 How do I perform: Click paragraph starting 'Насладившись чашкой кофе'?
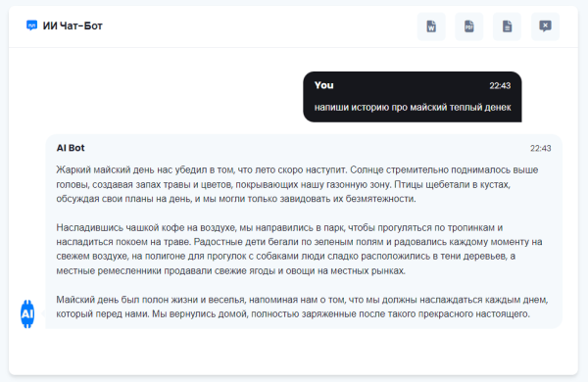299,249
